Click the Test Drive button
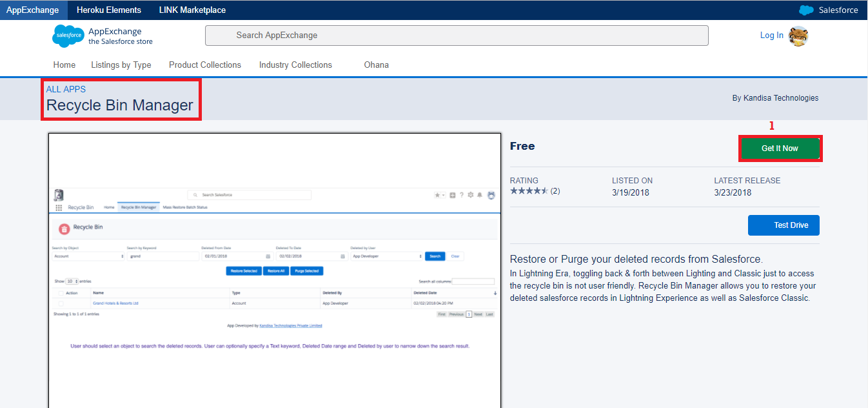The height and width of the screenshot is (408, 868). click(784, 225)
